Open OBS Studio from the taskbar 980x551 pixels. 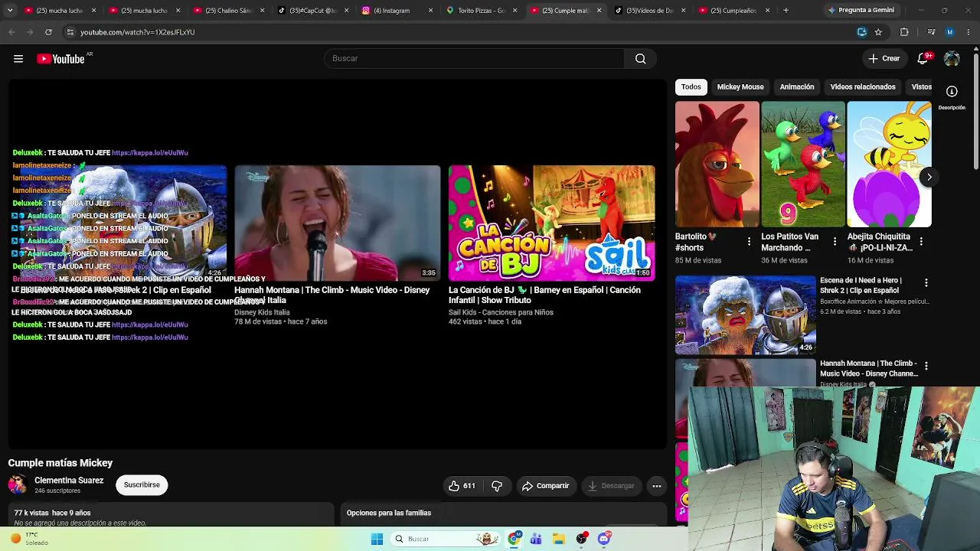[x=582, y=539]
